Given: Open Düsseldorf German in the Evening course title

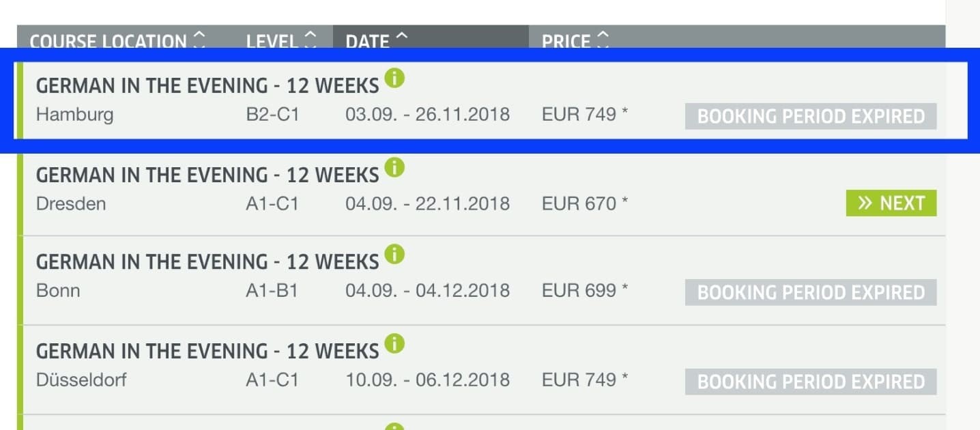Looking at the screenshot, I should 207,352.
